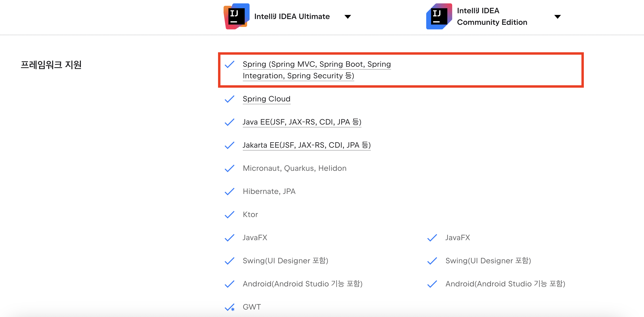
Task: Click JavaFX in the Community Edition column
Action: pos(457,238)
